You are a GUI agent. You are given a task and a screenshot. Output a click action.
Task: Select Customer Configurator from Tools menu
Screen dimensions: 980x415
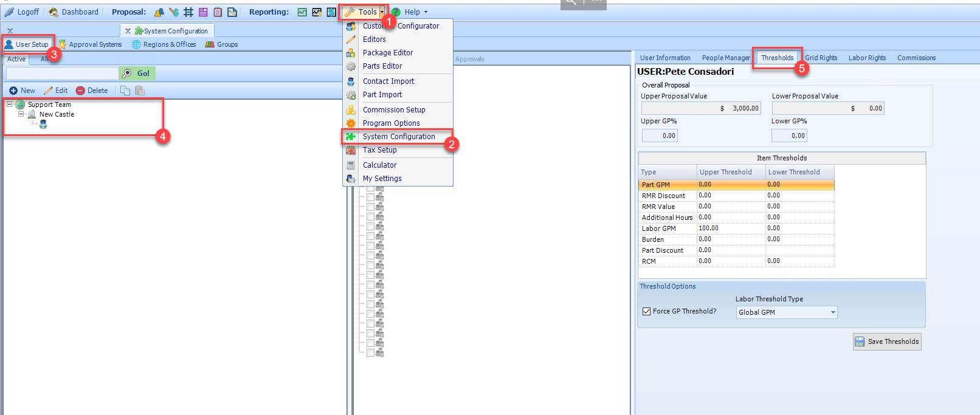coord(400,26)
